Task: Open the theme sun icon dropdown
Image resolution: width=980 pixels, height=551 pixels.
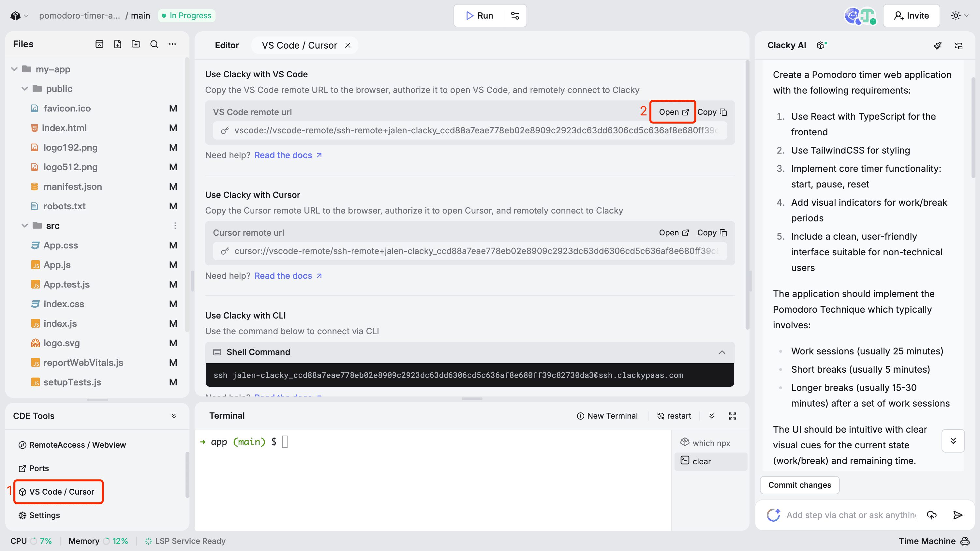Action: tap(959, 16)
